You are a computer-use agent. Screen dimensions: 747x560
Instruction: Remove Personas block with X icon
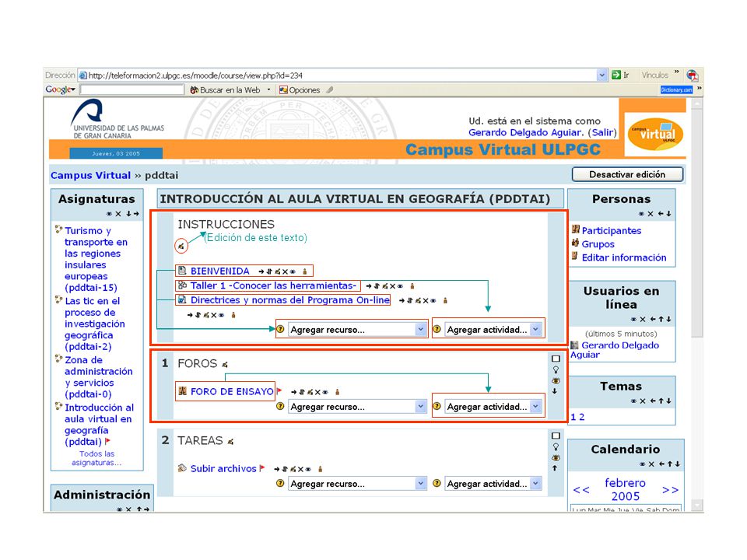pos(651,214)
